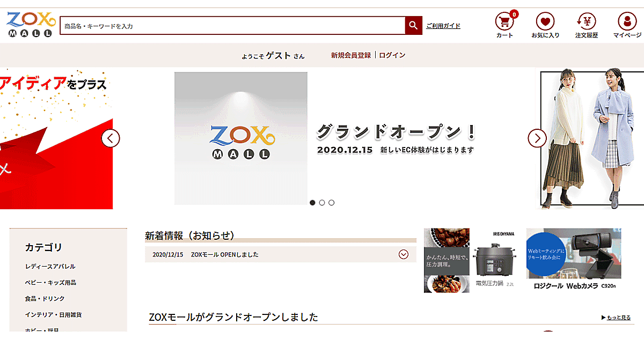Select the second carousel dot indicator

tap(322, 203)
